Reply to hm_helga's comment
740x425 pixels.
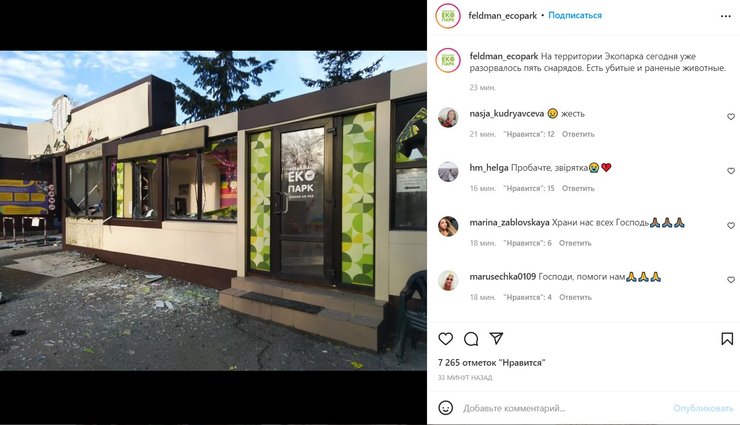(x=578, y=188)
